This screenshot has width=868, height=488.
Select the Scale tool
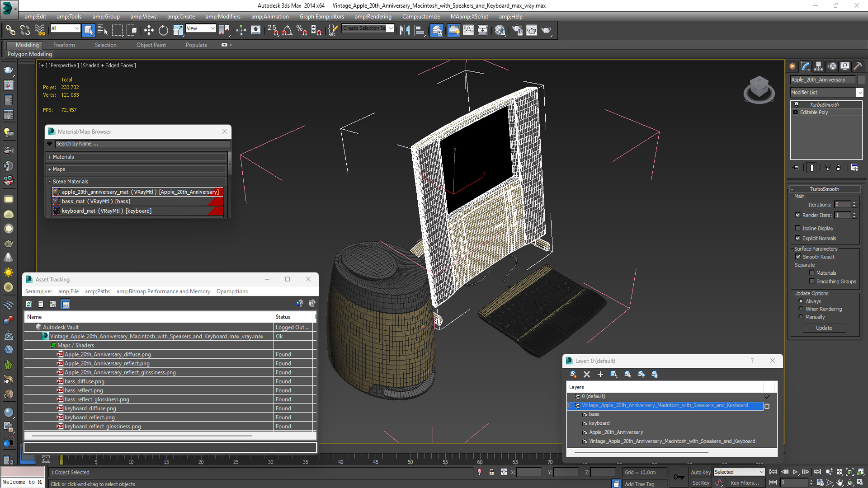178,30
